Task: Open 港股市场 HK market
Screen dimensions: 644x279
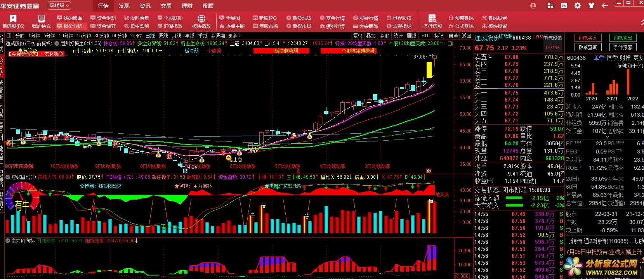Action: (x=266, y=26)
